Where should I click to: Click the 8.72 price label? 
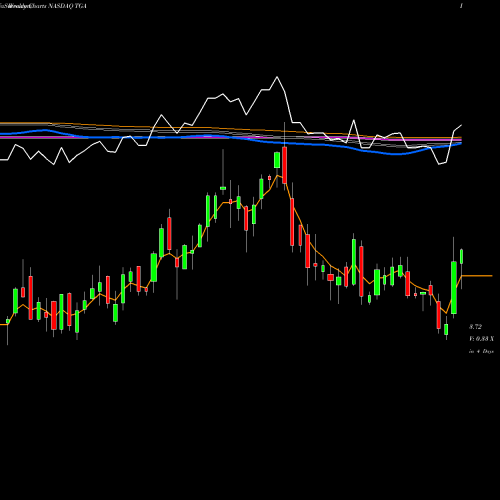475,327
